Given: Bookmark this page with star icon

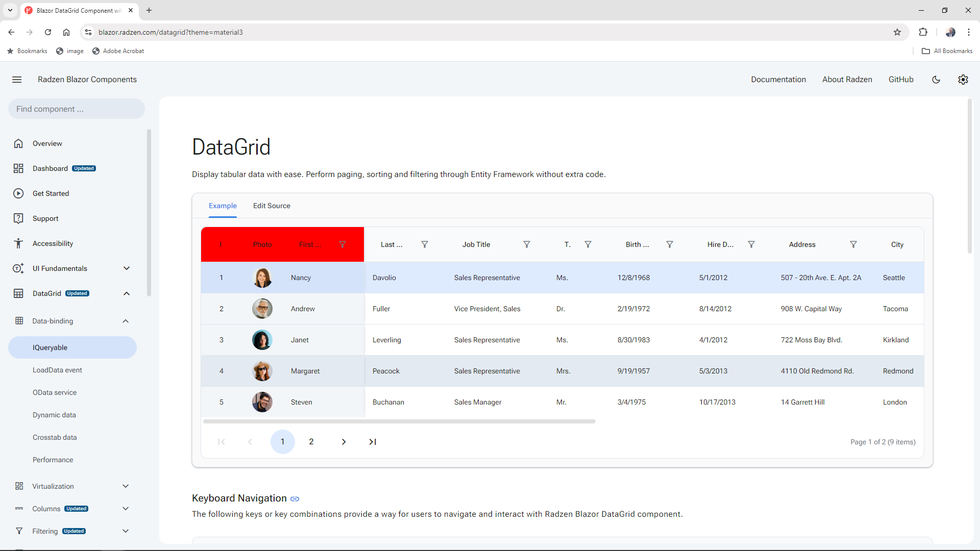Looking at the screenshot, I should 897,32.
